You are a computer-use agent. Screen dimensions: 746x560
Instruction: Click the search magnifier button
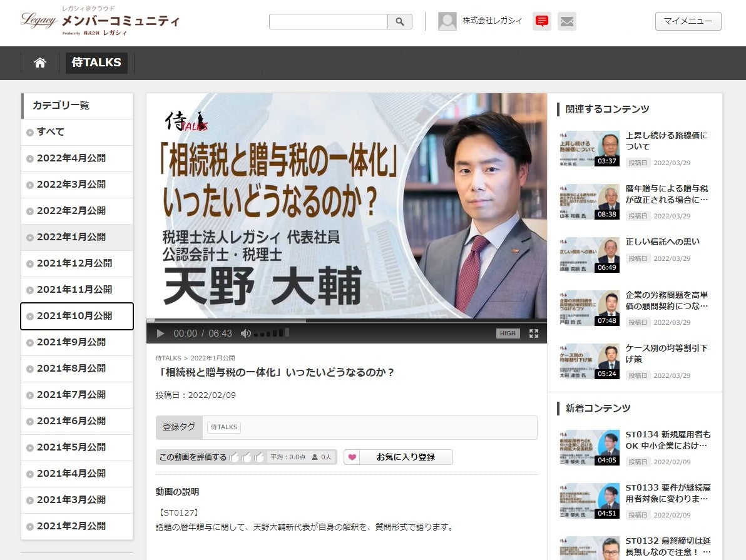pyautogui.click(x=400, y=21)
